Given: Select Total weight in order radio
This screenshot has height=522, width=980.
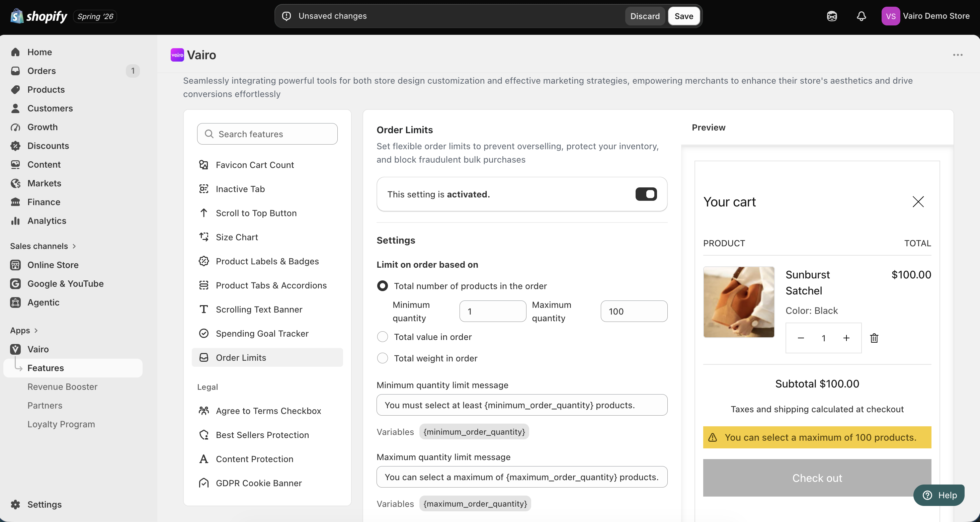Looking at the screenshot, I should 382,358.
